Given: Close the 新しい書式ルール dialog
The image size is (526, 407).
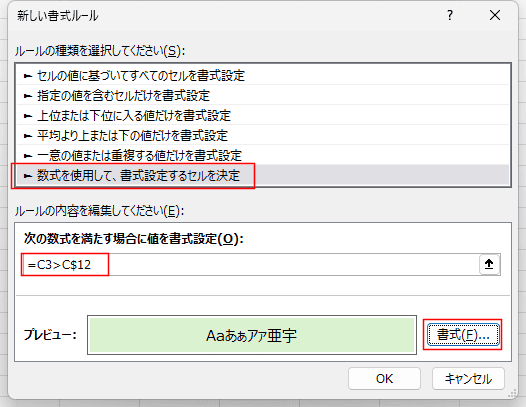Looking at the screenshot, I should tap(495, 15).
